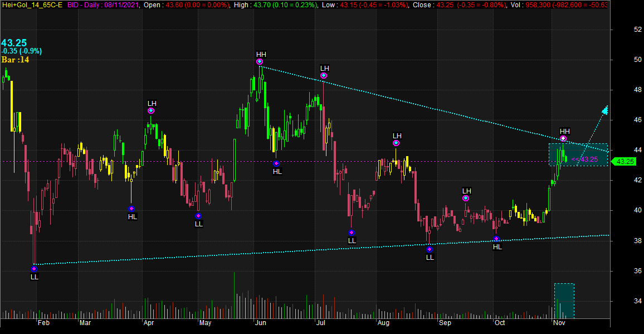Select the LL marker in mid-July

(x=352, y=233)
